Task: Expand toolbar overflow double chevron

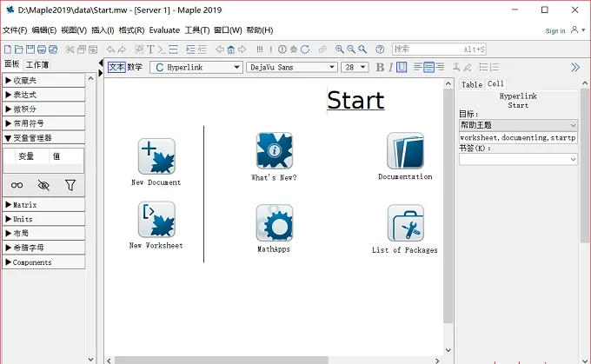Action: pos(575,68)
